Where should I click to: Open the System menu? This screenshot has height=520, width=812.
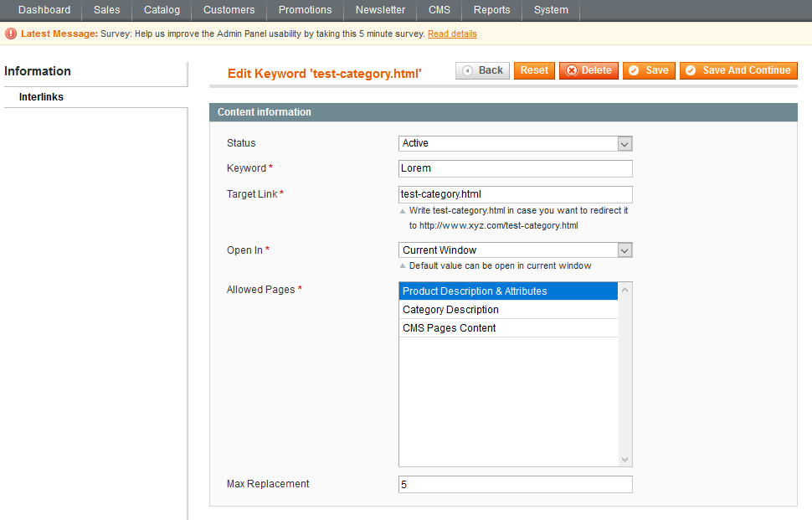(x=551, y=10)
